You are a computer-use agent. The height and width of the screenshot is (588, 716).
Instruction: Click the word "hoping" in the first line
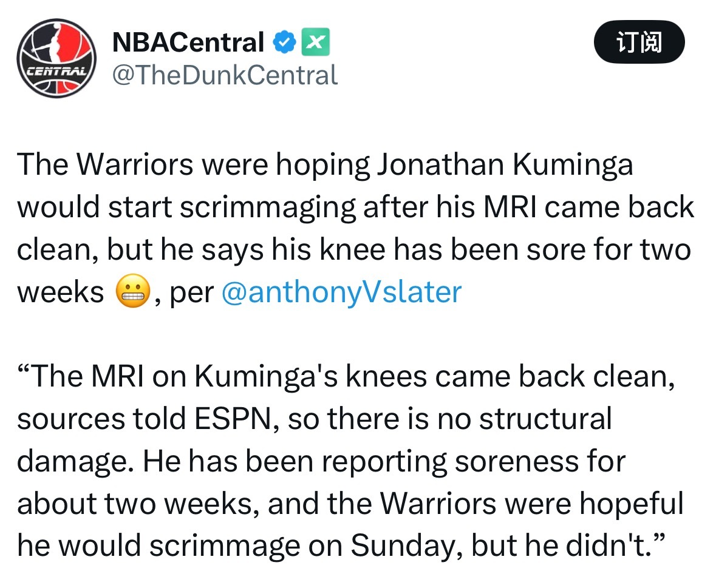click(x=321, y=164)
